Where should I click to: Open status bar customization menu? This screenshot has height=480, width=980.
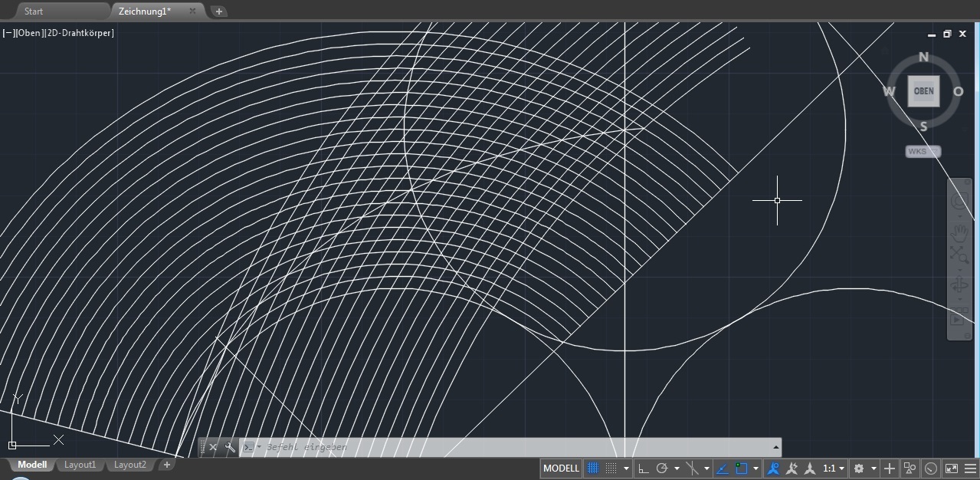tap(971, 468)
